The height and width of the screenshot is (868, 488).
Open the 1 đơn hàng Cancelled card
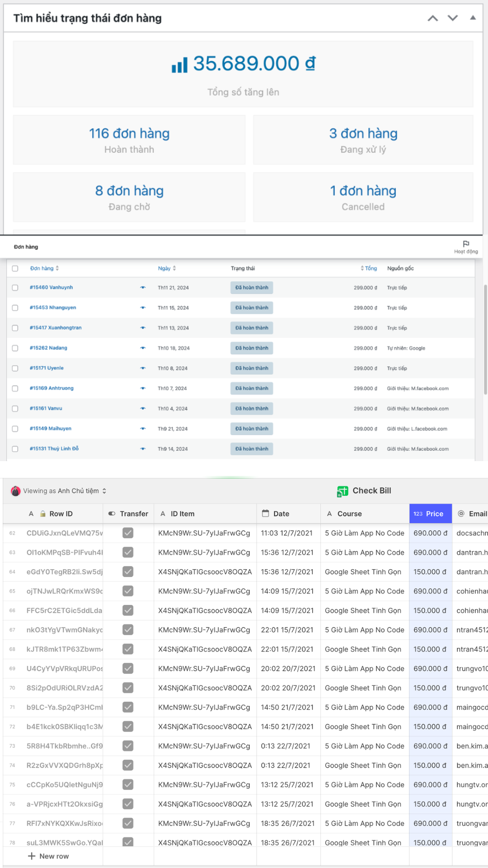click(x=363, y=197)
